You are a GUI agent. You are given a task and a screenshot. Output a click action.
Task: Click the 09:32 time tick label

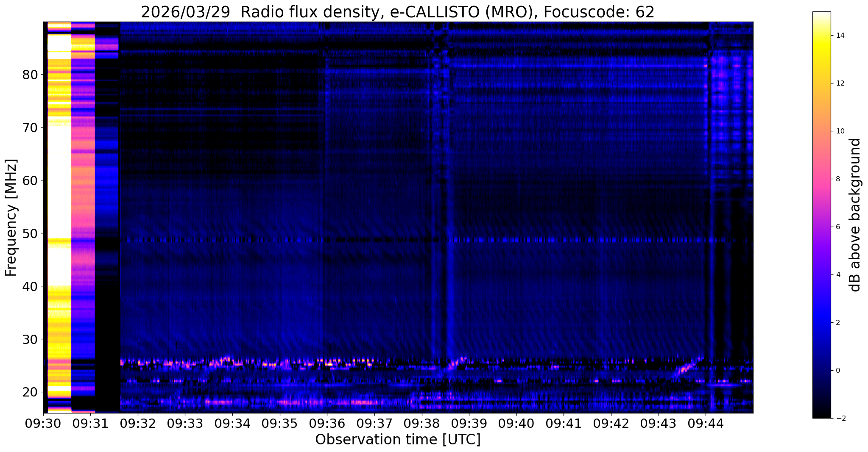click(x=138, y=423)
